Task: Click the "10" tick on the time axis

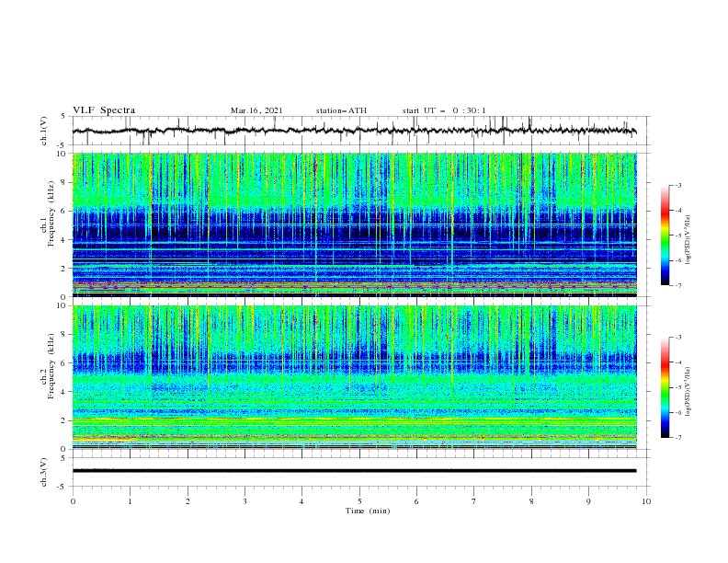Action: (646, 501)
